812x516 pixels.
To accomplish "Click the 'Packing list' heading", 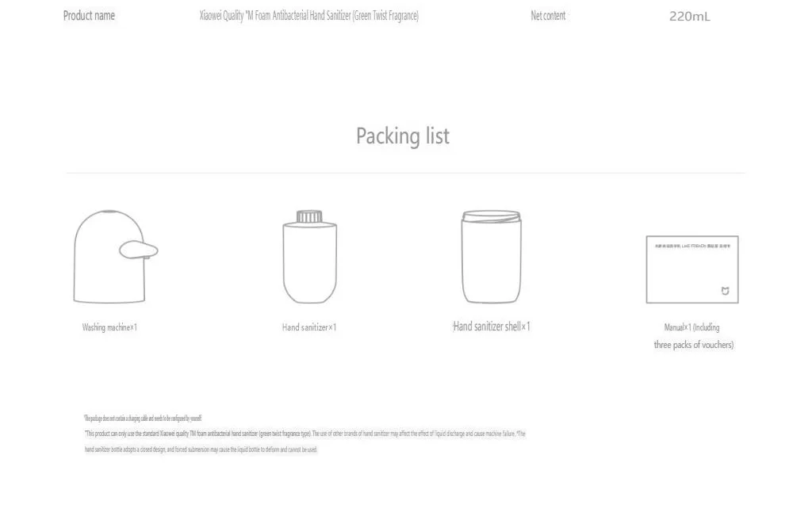I will (x=403, y=136).
